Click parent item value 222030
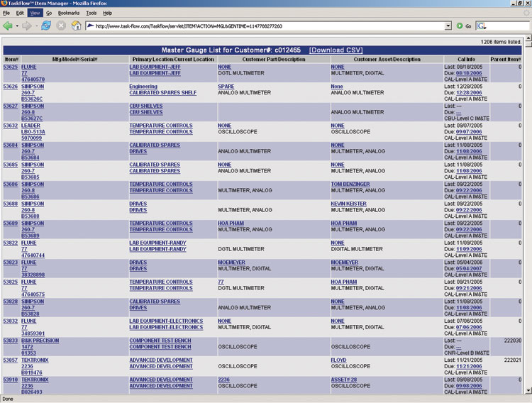The width and height of the screenshot is (532, 403). (513, 341)
